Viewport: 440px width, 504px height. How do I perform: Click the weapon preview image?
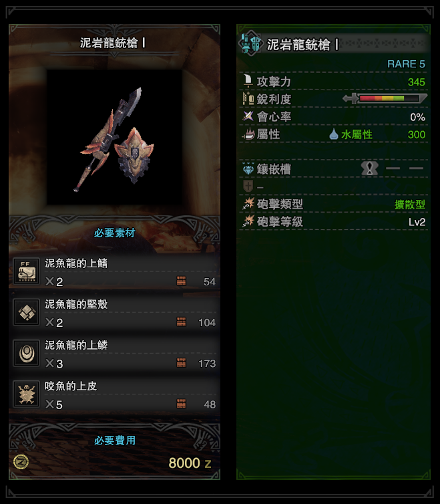(114, 138)
